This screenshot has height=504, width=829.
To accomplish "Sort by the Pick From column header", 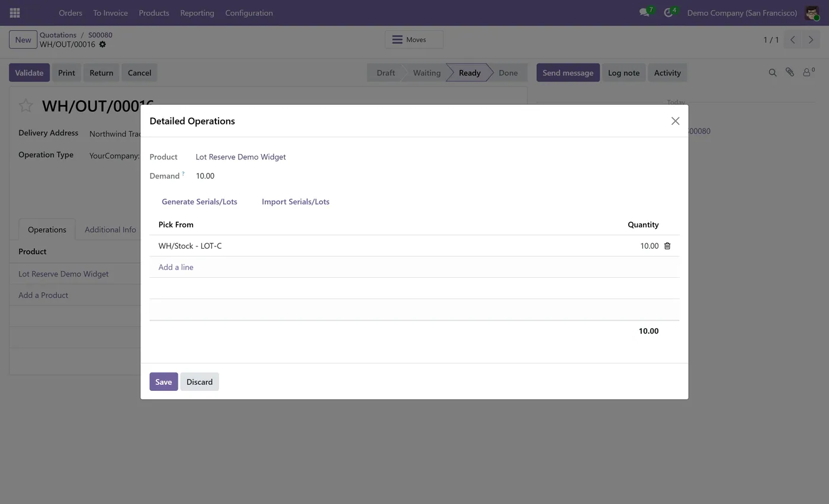I will 176,224.
